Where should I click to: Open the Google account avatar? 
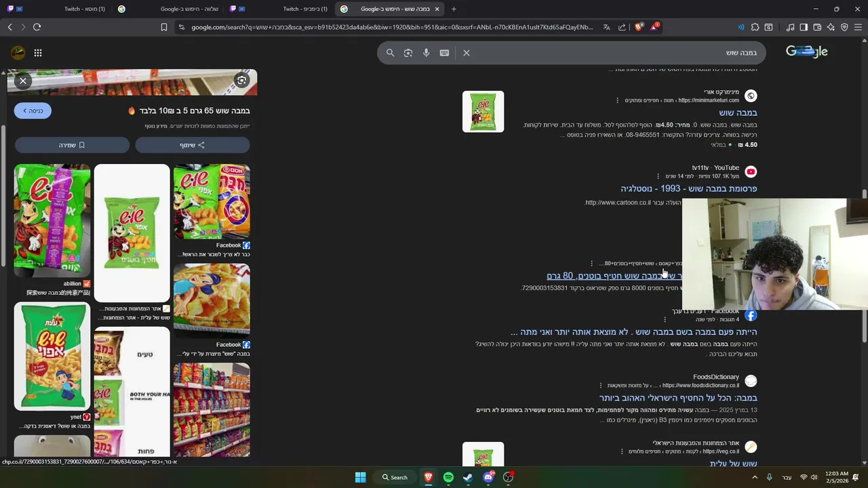tap(18, 53)
